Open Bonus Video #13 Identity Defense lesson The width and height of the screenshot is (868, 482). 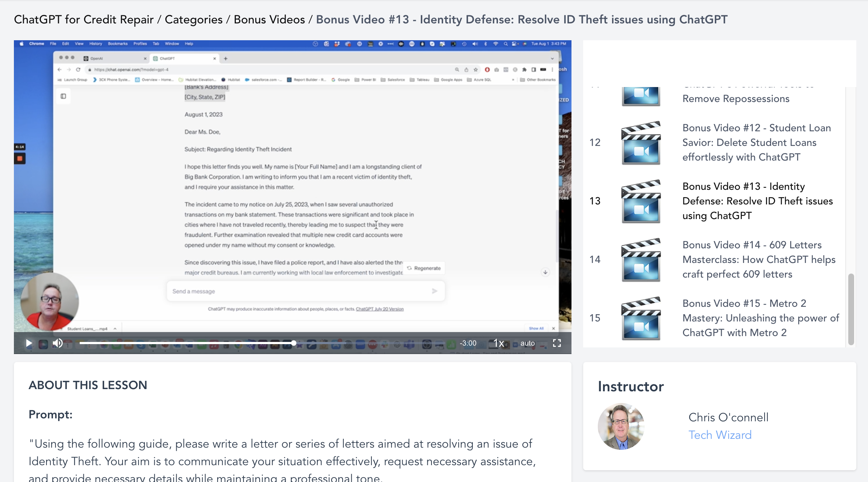(758, 201)
